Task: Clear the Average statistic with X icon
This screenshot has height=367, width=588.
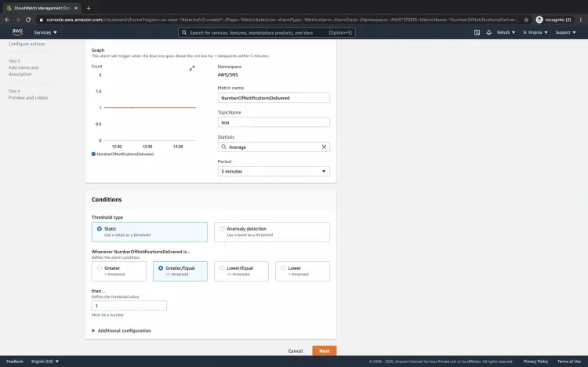Action: pyautogui.click(x=324, y=147)
